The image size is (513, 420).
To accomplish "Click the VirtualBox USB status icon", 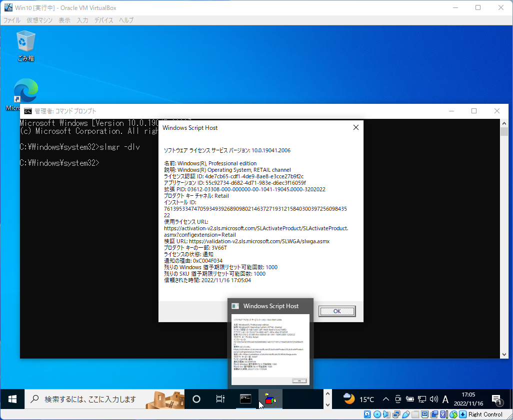I will pos(405,415).
